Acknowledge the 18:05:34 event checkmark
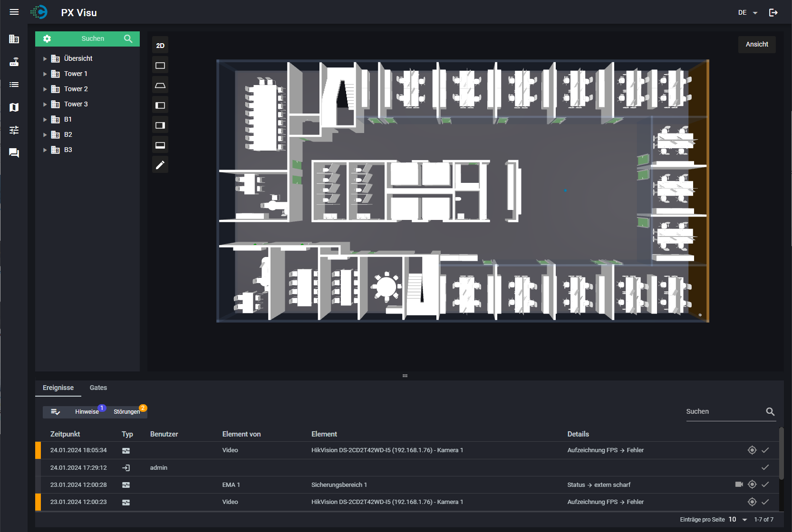This screenshot has height=532, width=792. (765, 450)
